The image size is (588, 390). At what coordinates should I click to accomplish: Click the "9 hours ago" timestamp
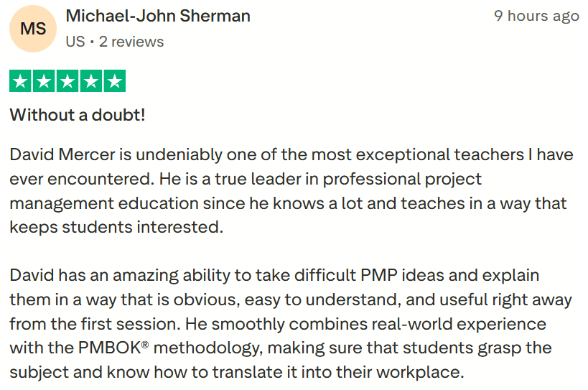point(536,16)
